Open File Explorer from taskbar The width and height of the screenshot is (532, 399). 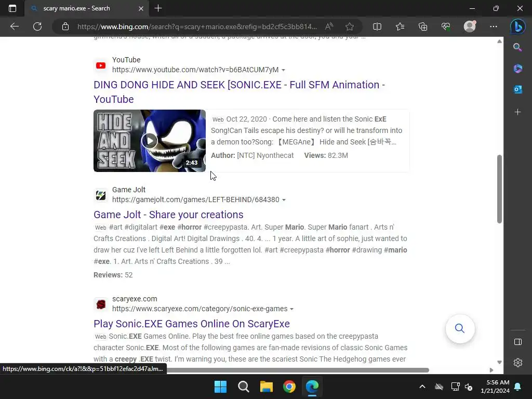pyautogui.click(x=267, y=387)
